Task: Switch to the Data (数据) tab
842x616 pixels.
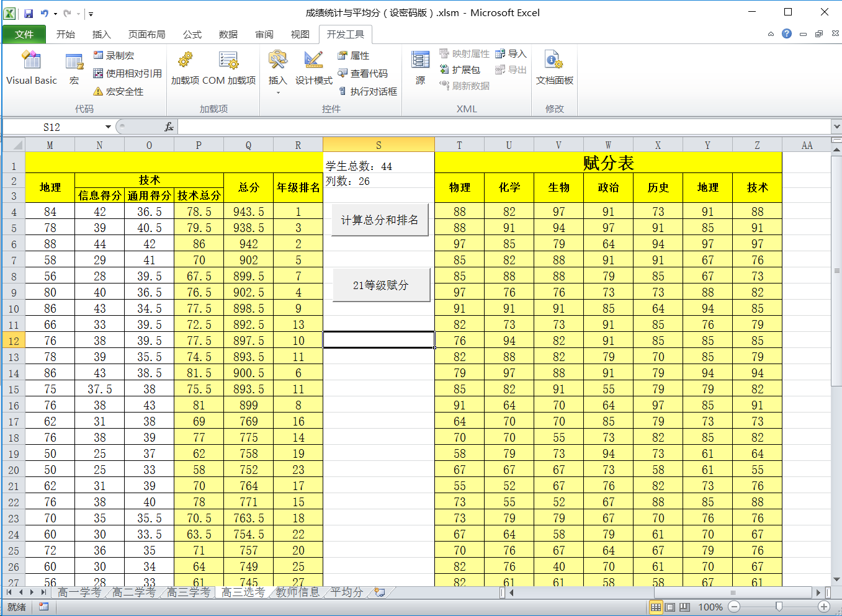Action: coord(228,34)
